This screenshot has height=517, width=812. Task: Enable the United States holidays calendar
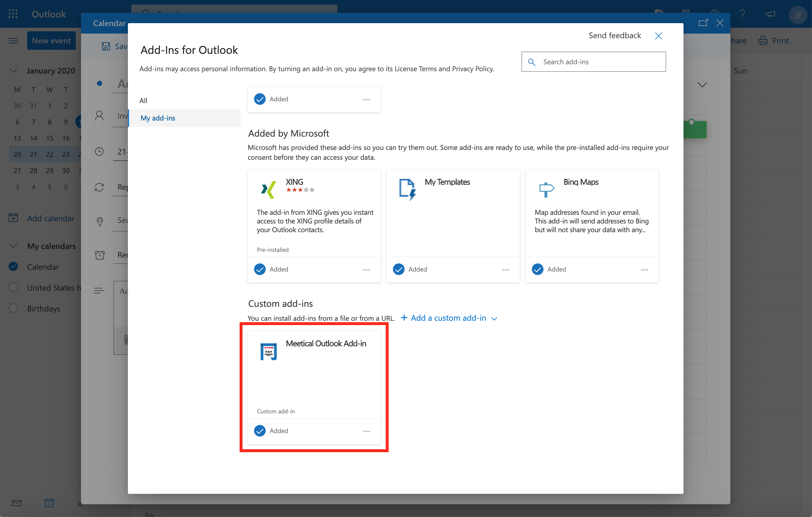tap(13, 287)
